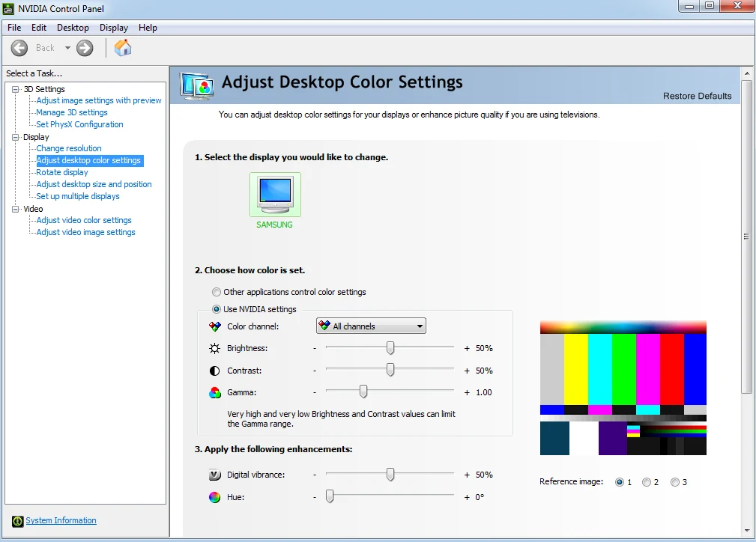Image resolution: width=756 pixels, height=542 pixels.
Task: Click the Back arrow icon
Action: click(19, 48)
